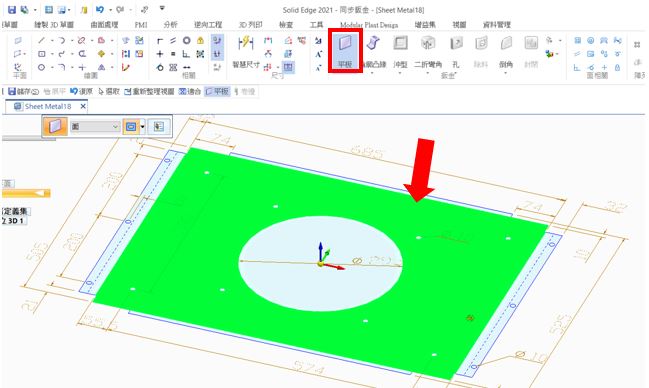Open the 面 selection type dropdown
This screenshot has height=388, width=649.
[x=95, y=126]
